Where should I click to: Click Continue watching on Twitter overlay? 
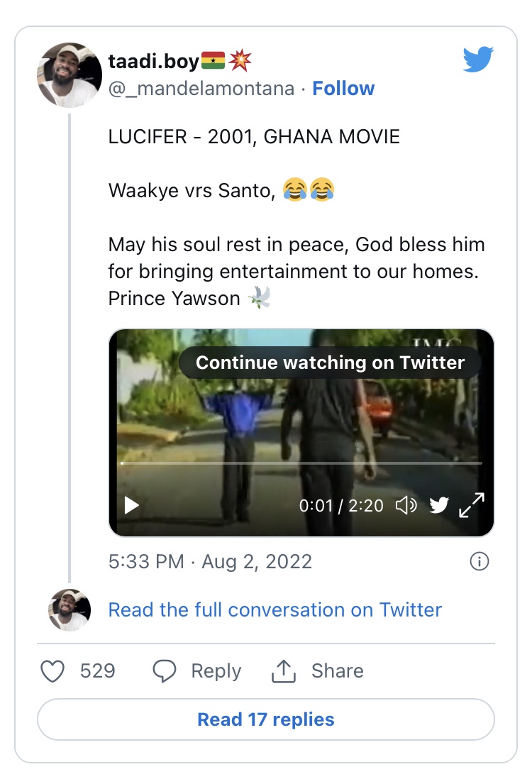tap(331, 363)
